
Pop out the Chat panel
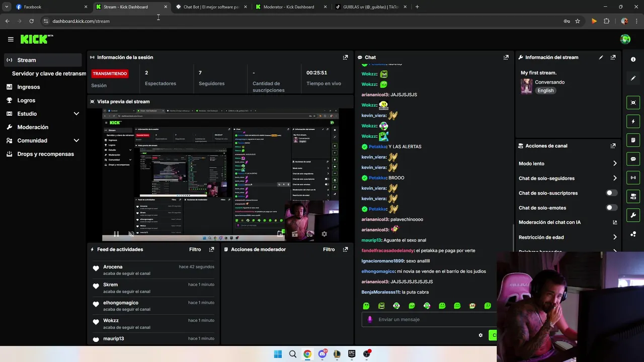(506, 57)
